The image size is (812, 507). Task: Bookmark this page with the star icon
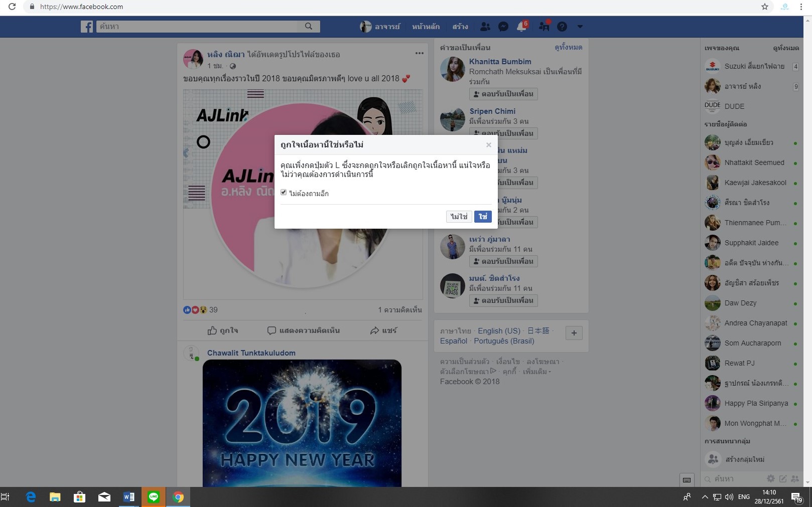coord(765,7)
